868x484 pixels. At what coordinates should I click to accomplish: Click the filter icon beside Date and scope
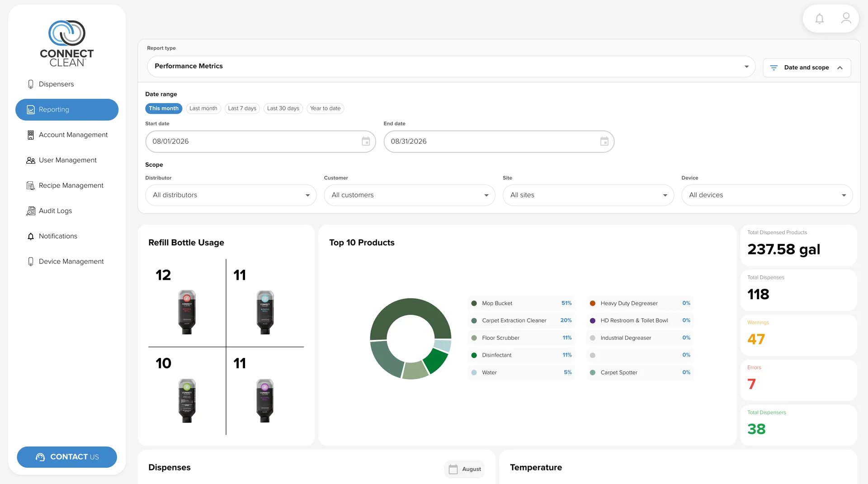pyautogui.click(x=774, y=68)
